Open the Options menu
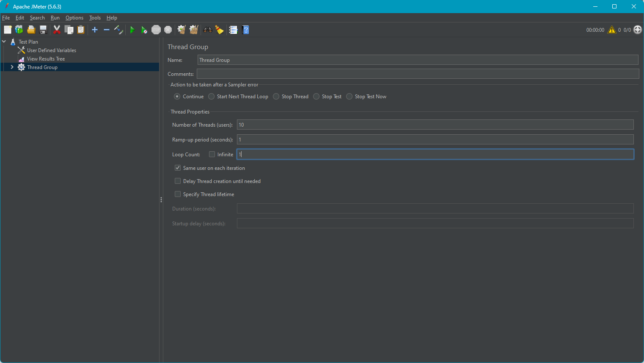Image resolution: width=644 pixels, height=363 pixels. pos(74,18)
